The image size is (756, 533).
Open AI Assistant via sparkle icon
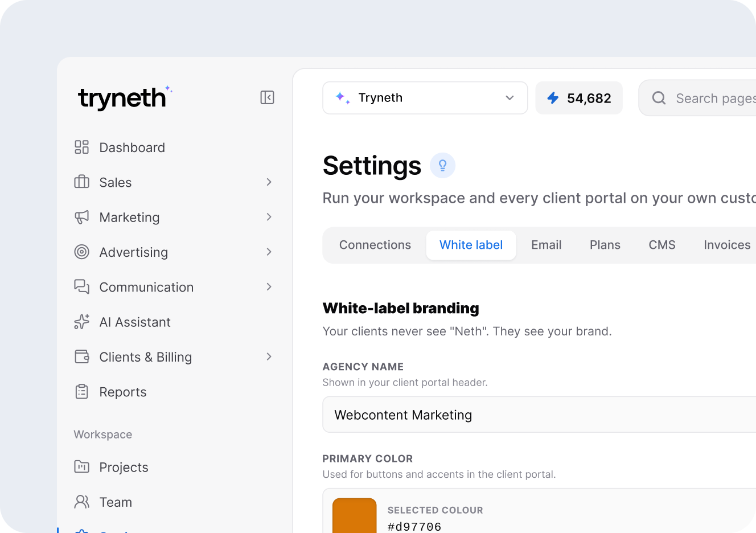tap(82, 322)
